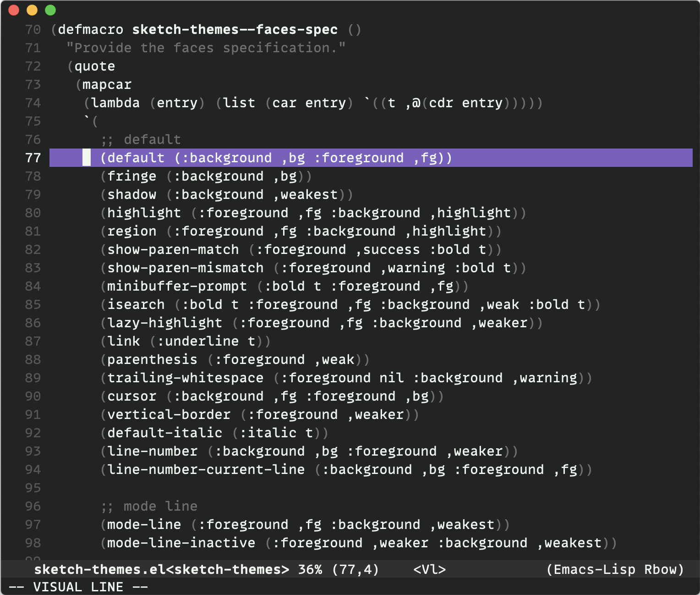700x595 pixels.
Task: Click the 36% buffer position indicator
Action: [310, 569]
